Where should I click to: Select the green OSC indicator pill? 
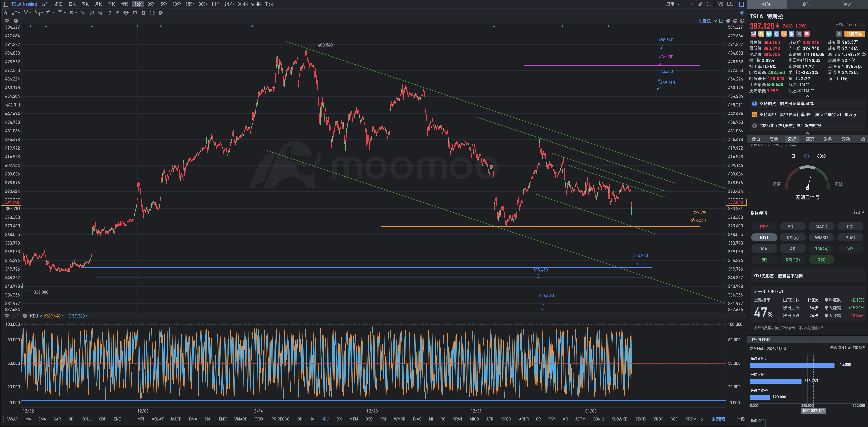[821, 260]
